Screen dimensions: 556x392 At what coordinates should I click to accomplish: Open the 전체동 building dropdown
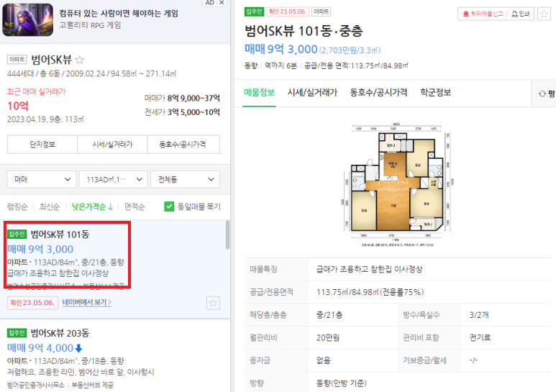tap(185, 179)
